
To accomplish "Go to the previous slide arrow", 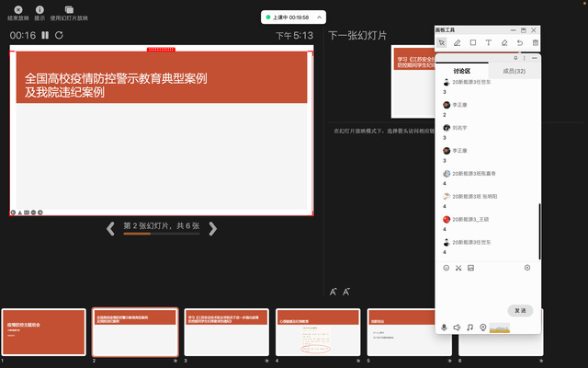I will (x=109, y=227).
